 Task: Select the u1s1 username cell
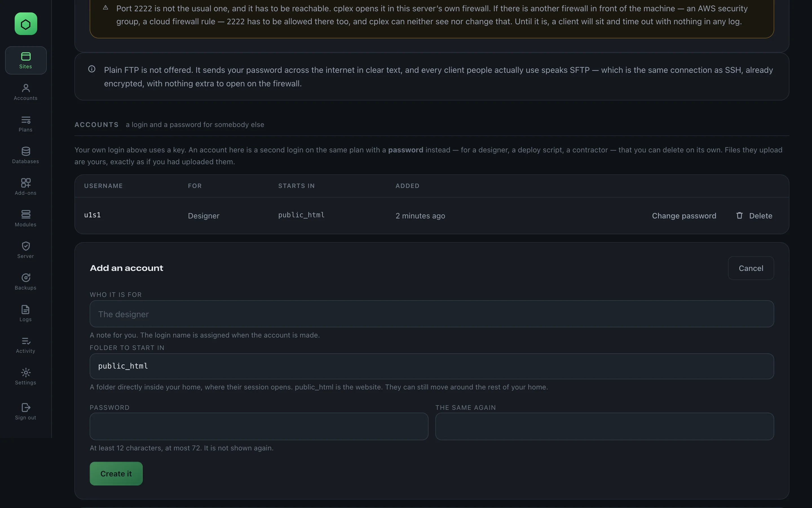click(x=92, y=215)
